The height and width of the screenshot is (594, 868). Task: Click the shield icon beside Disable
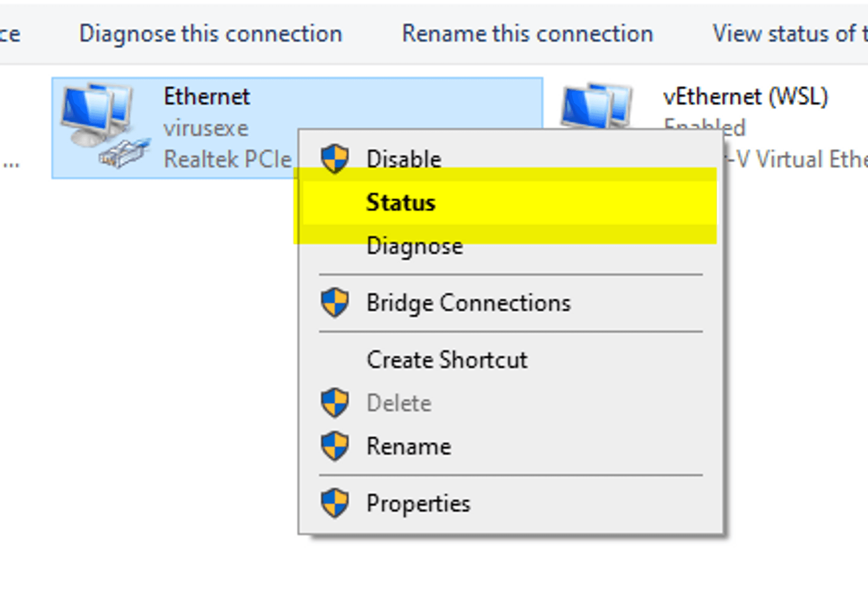(x=335, y=159)
